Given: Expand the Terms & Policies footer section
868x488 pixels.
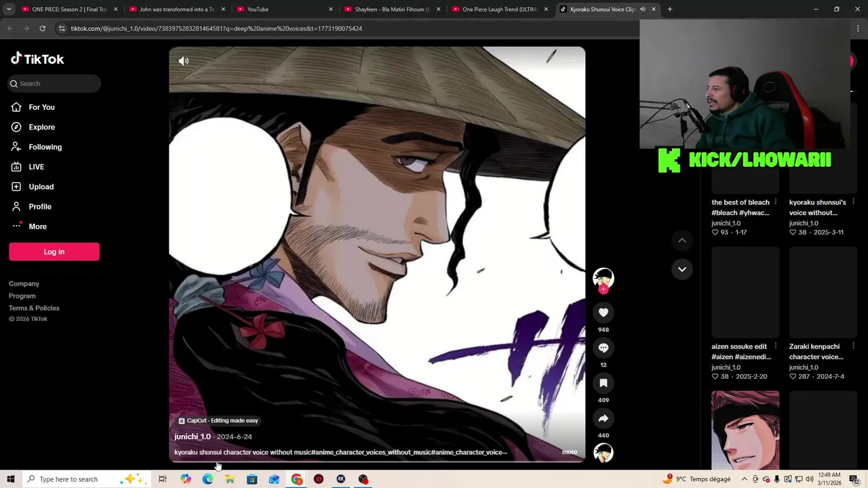Looking at the screenshot, I should 34,308.
